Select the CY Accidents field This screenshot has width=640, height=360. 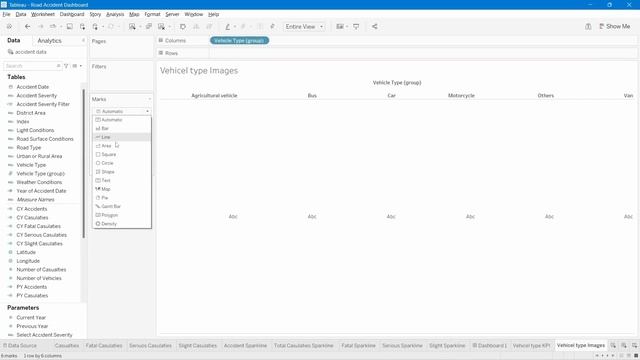coord(32,209)
